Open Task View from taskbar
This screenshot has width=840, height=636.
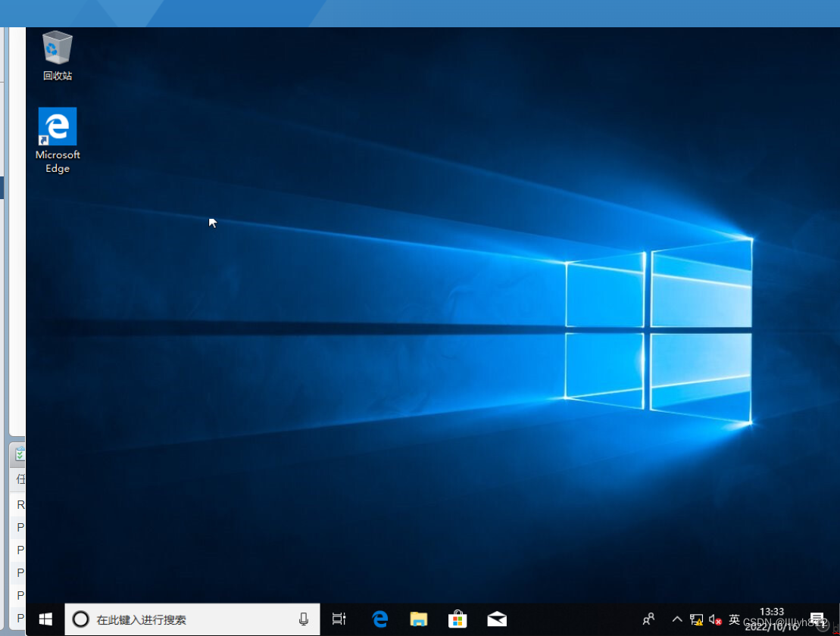339,619
